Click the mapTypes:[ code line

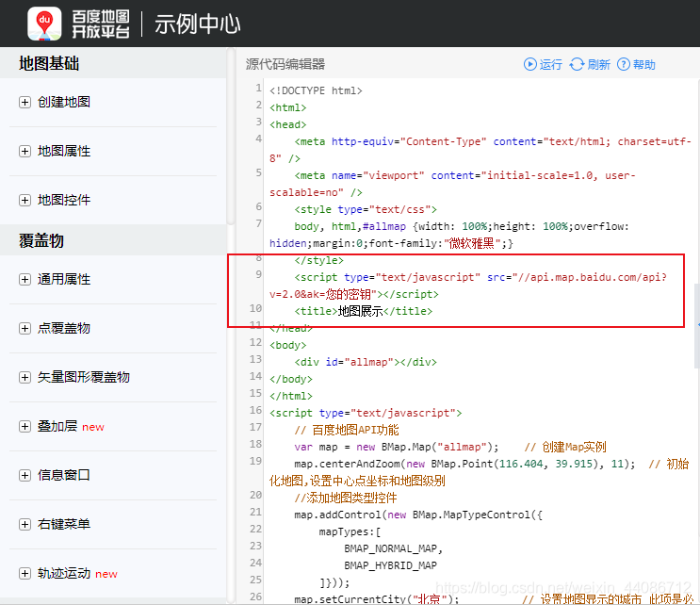pos(350,531)
